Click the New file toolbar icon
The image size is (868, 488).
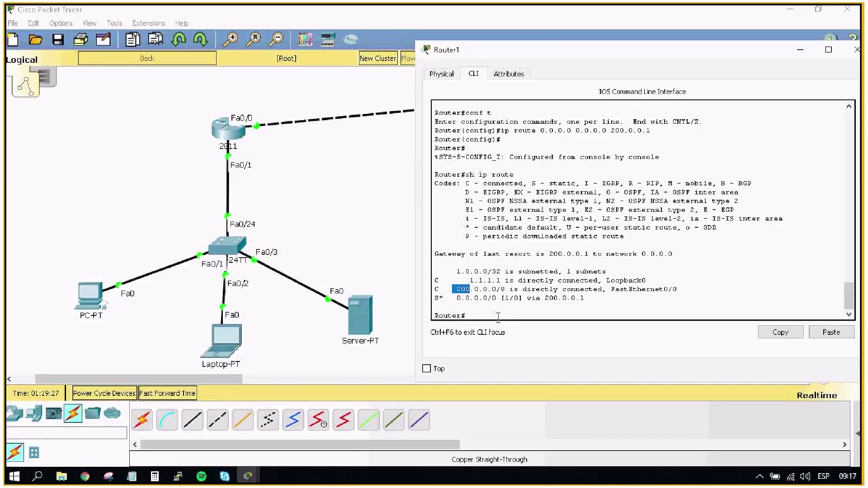[13, 40]
